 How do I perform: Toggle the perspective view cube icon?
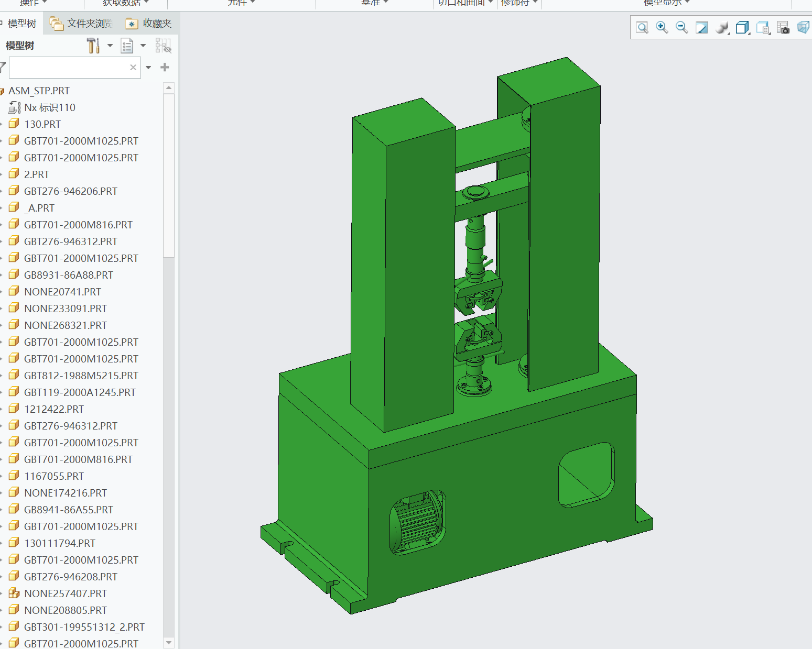[x=803, y=27]
